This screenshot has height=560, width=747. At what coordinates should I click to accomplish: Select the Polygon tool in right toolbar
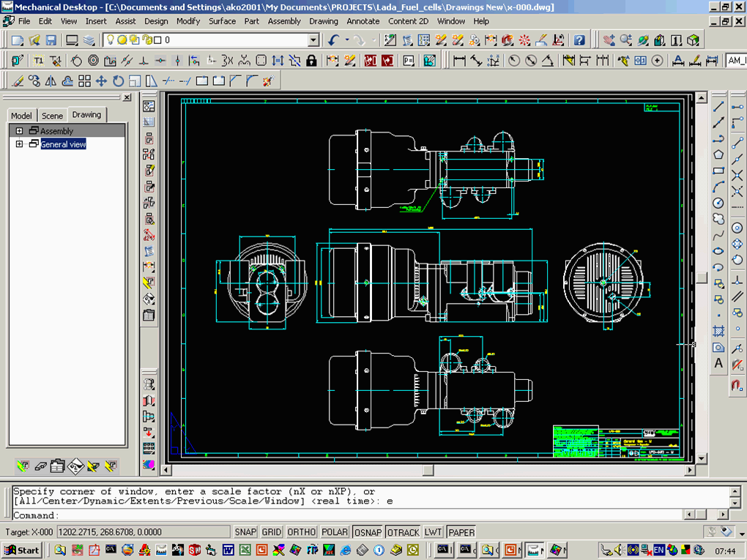tap(718, 154)
